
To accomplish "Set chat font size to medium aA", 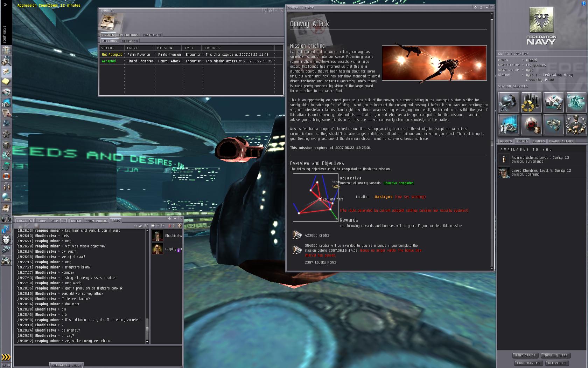I will (141, 226).
